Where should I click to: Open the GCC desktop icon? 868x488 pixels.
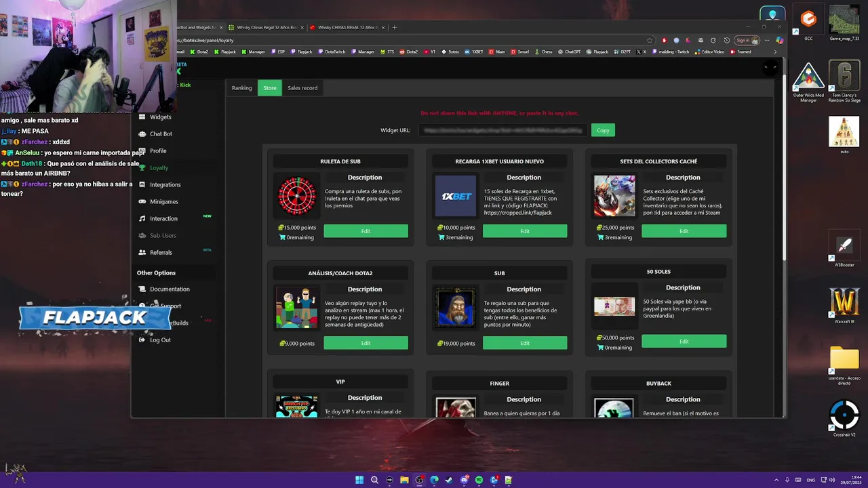click(808, 24)
